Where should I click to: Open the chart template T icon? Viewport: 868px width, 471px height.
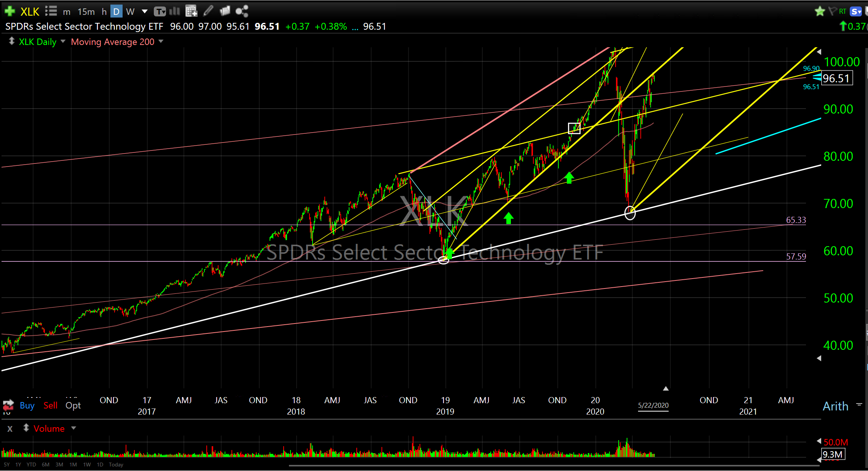pos(160,11)
